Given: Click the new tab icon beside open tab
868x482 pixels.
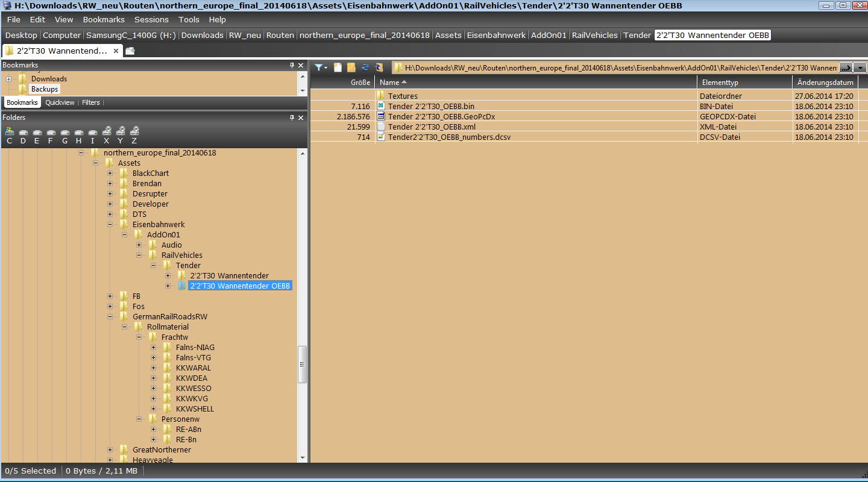Looking at the screenshot, I should pyautogui.click(x=130, y=51).
